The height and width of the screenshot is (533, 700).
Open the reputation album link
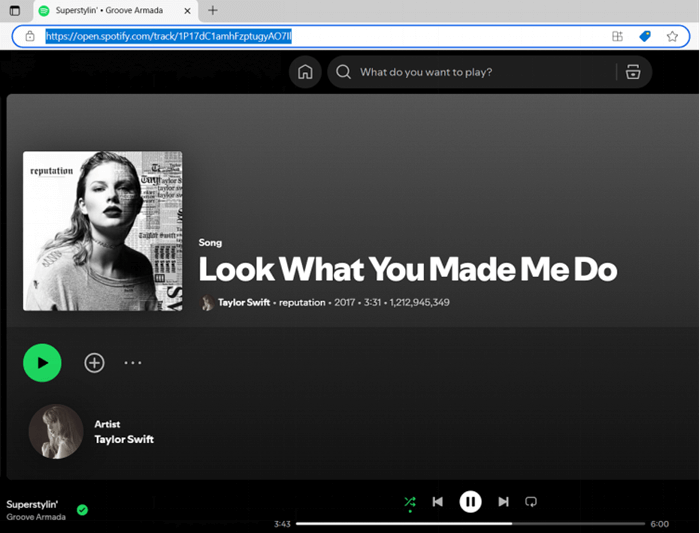(x=302, y=303)
